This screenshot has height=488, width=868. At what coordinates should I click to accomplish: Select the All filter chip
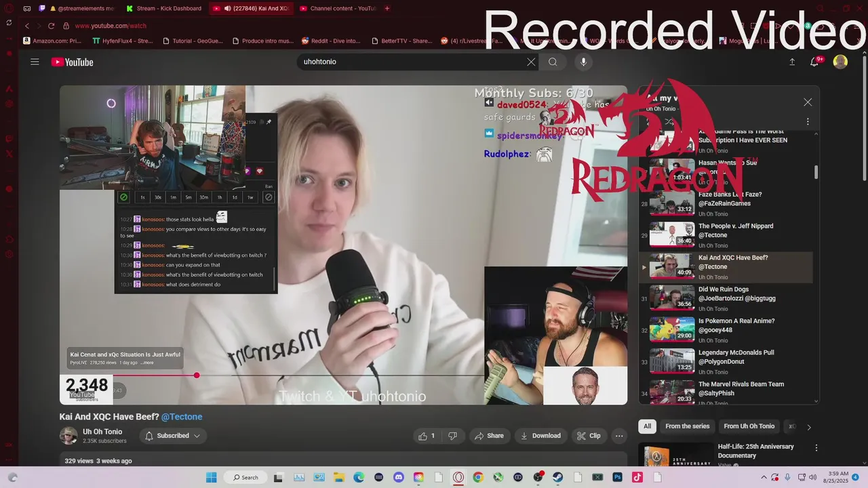pyautogui.click(x=647, y=426)
